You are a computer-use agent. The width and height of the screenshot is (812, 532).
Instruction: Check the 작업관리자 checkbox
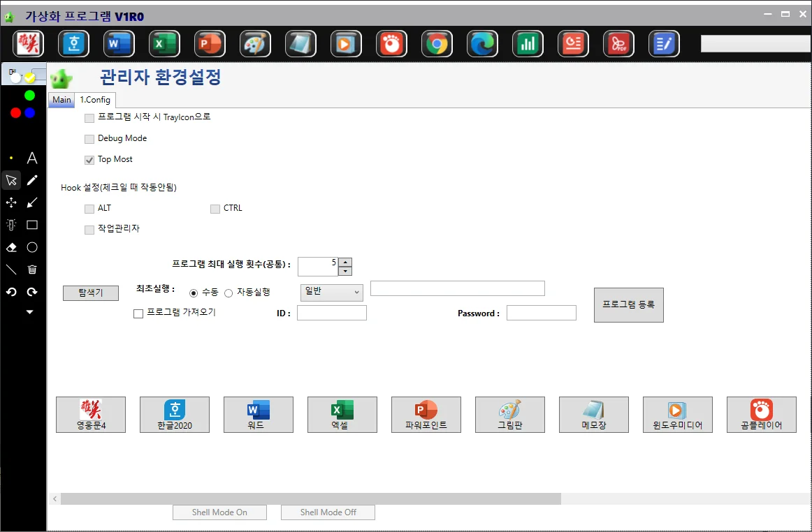pyautogui.click(x=89, y=229)
